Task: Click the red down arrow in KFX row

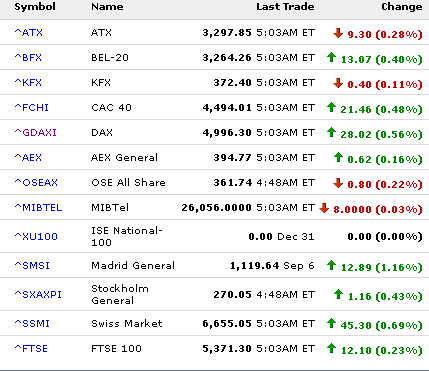Action: [x=338, y=83]
